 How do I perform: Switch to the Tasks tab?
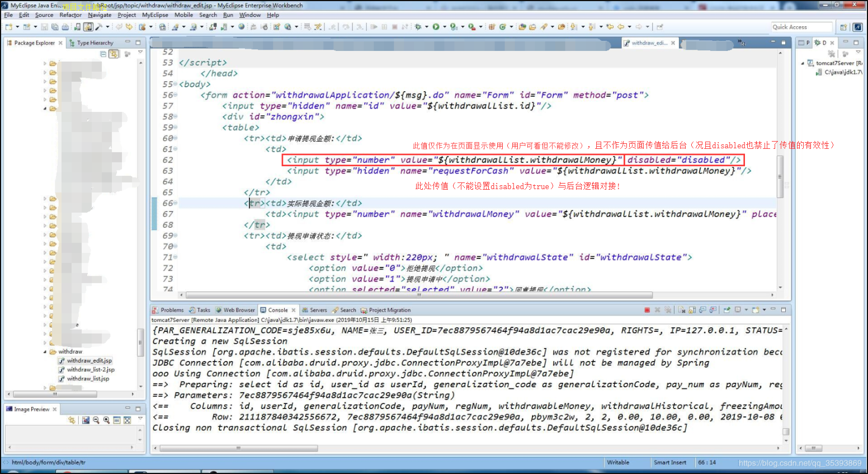tap(200, 310)
